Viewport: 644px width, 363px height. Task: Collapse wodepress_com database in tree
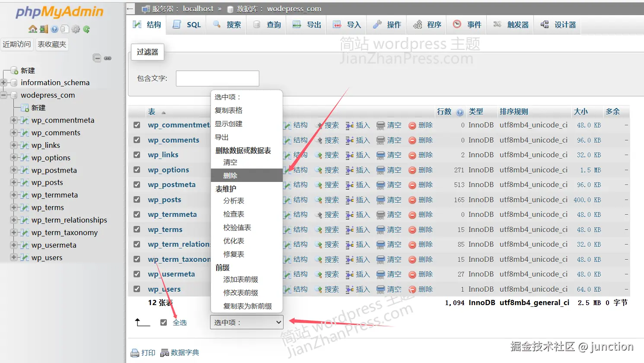[x=4, y=95]
